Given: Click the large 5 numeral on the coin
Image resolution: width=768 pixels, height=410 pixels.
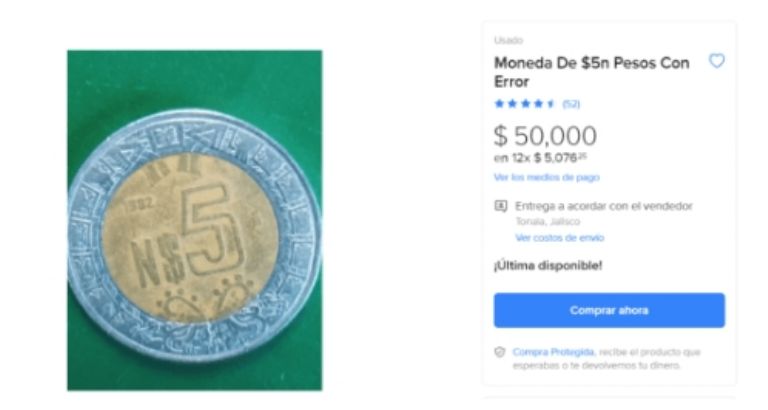Looking at the screenshot, I should pos(212,229).
